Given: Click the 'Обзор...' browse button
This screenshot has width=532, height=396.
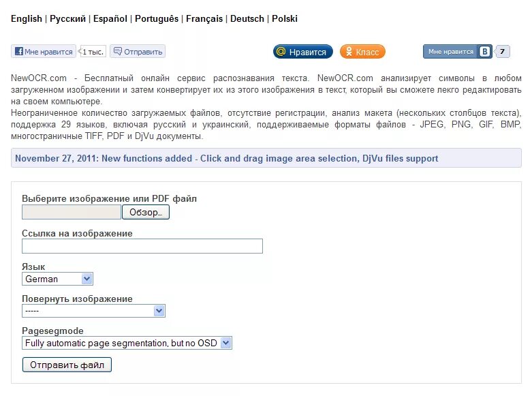Looking at the screenshot, I should [146, 212].
